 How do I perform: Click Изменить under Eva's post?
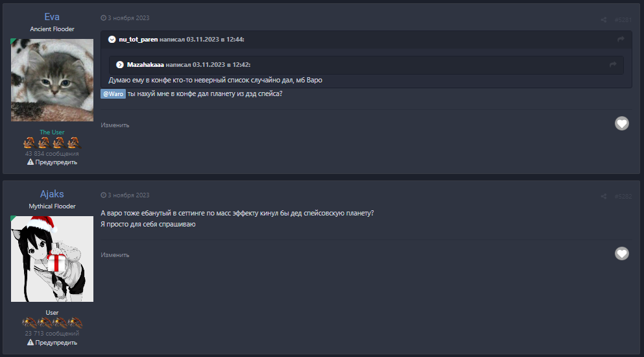coord(115,125)
